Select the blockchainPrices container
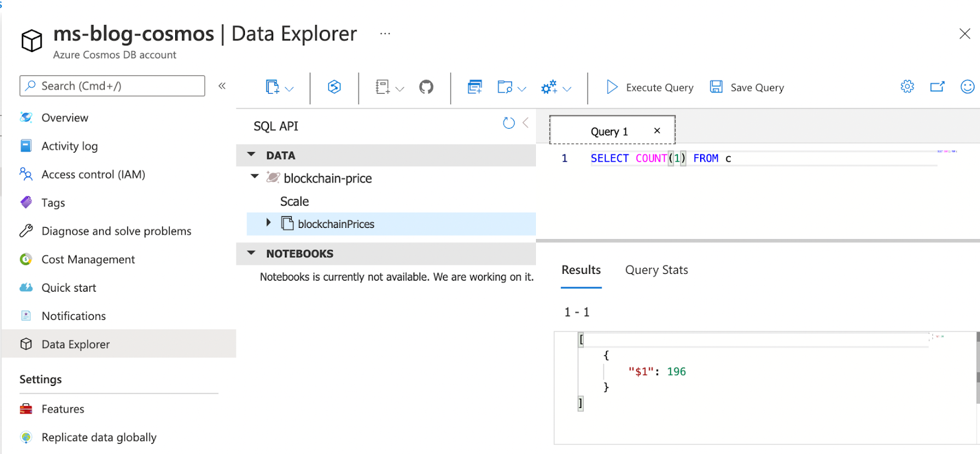The image size is (980, 454). tap(391, 224)
